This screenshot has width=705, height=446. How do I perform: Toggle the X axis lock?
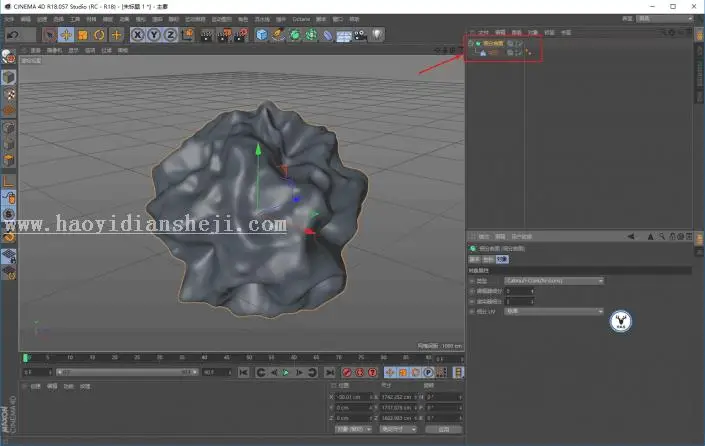pos(138,35)
